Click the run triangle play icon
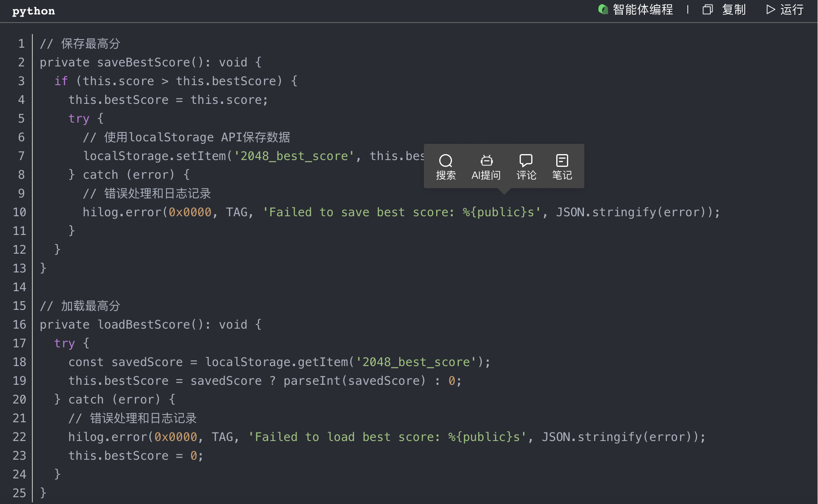Screen dimensions: 818x504 (x=770, y=9)
